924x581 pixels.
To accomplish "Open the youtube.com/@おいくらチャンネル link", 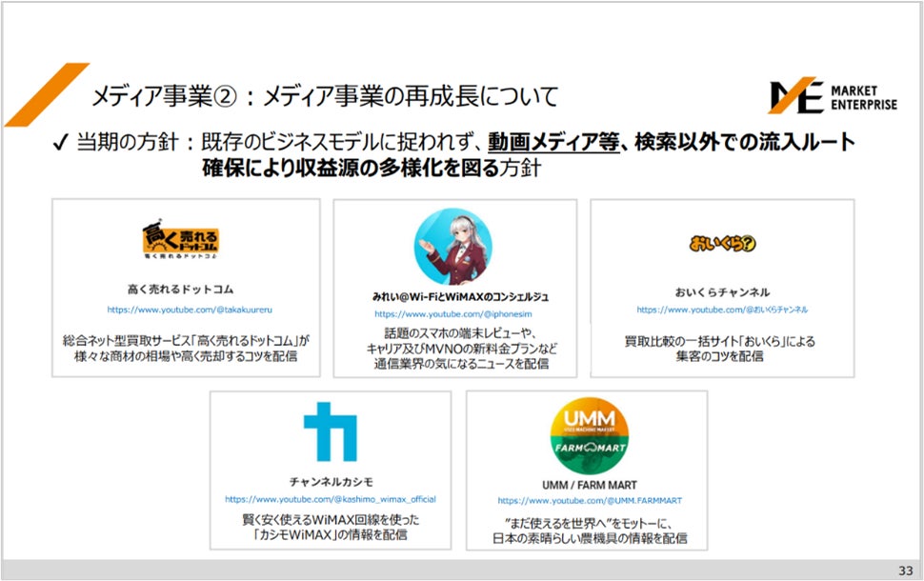I will 722,310.
